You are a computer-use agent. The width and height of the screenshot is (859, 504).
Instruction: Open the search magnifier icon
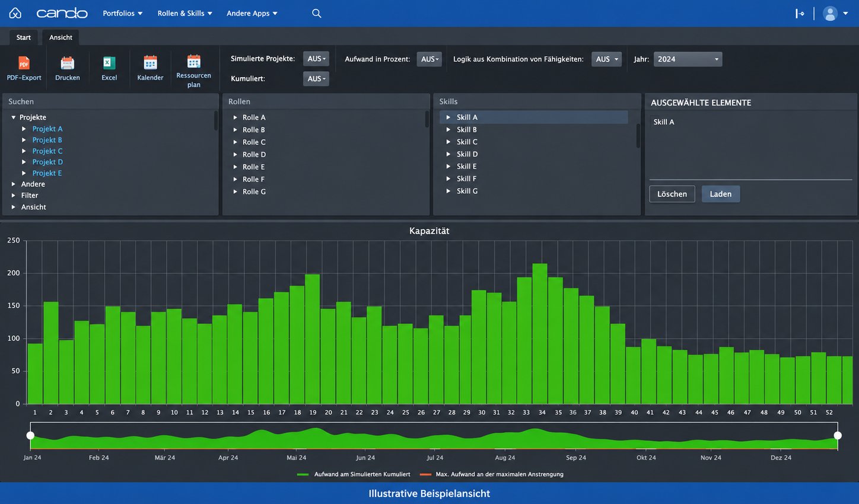click(317, 13)
